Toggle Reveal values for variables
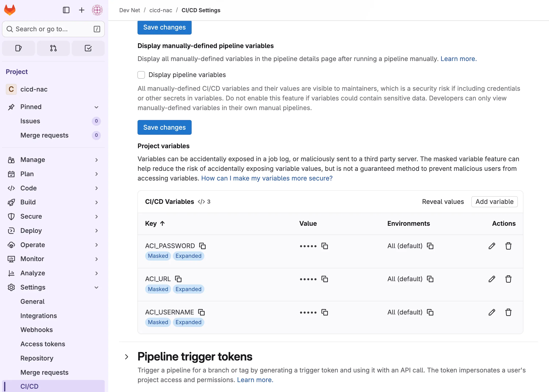The width and height of the screenshot is (549, 392). [443, 202]
